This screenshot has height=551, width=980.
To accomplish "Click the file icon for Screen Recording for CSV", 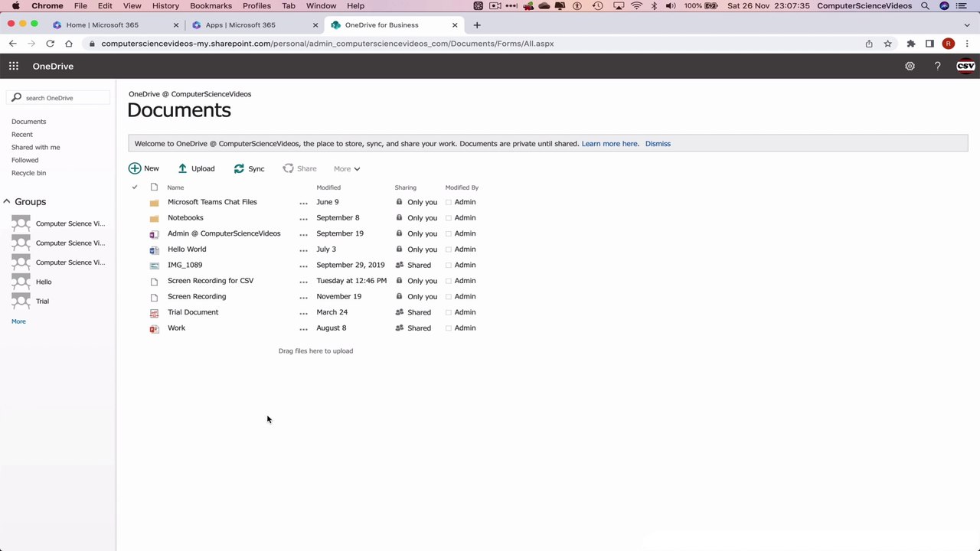I will click(x=154, y=281).
